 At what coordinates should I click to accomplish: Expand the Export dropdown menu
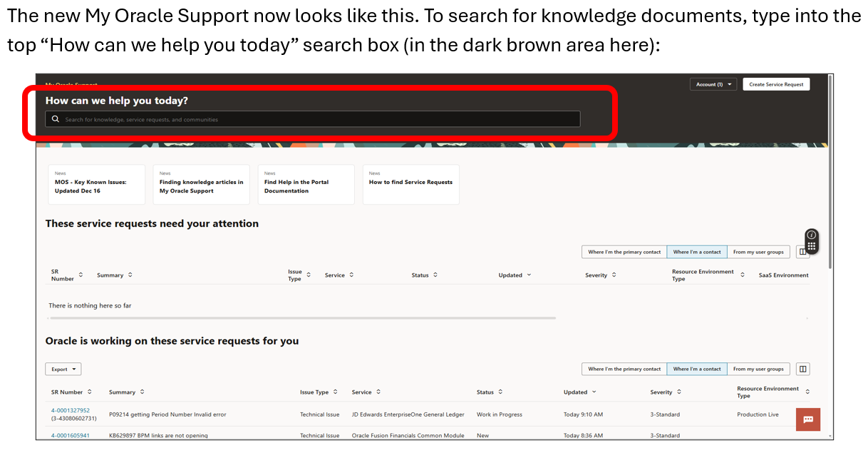tap(63, 369)
